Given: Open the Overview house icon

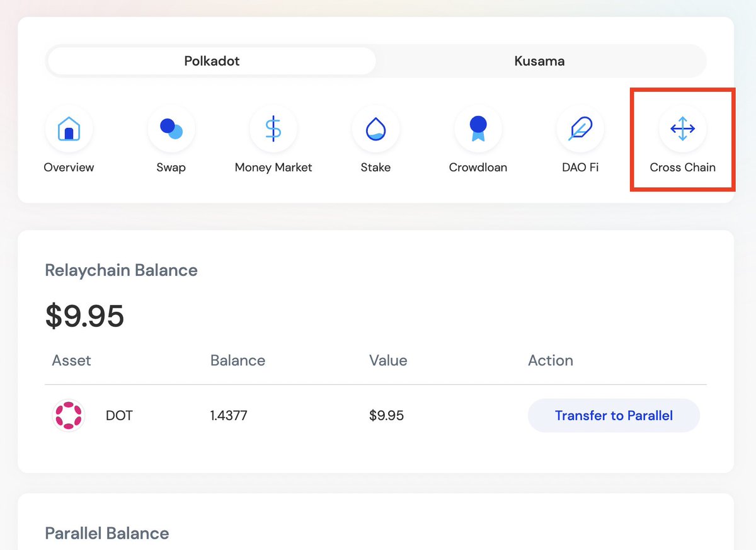Looking at the screenshot, I should pyautogui.click(x=69, y=129).
